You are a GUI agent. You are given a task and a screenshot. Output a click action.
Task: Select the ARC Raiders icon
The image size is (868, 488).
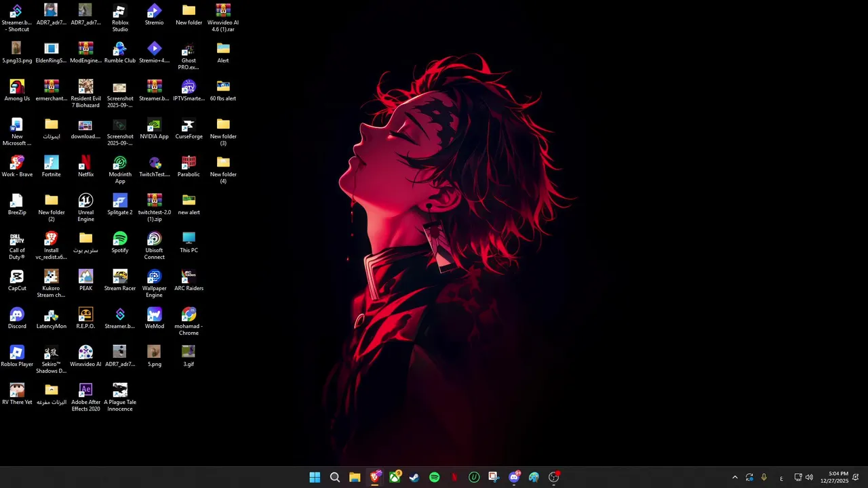click(189, 281)
